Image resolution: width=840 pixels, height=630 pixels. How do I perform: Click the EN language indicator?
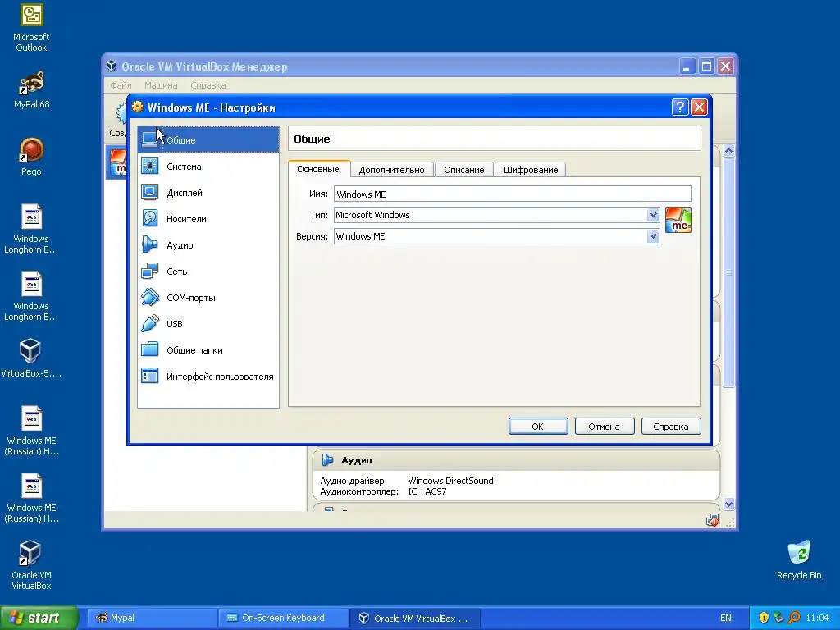point(725,618)
